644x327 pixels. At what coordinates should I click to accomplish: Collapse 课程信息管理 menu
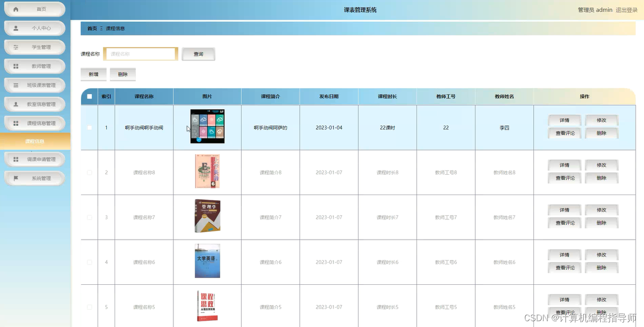(x=34, y=123)
